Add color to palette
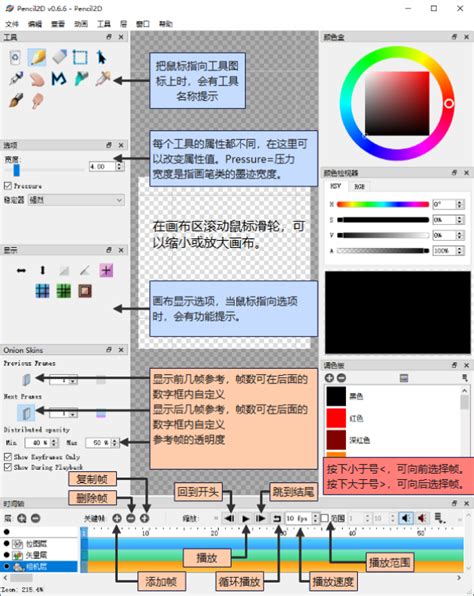The height and width of the screenshot is (596, 474). tap(329, 378)
